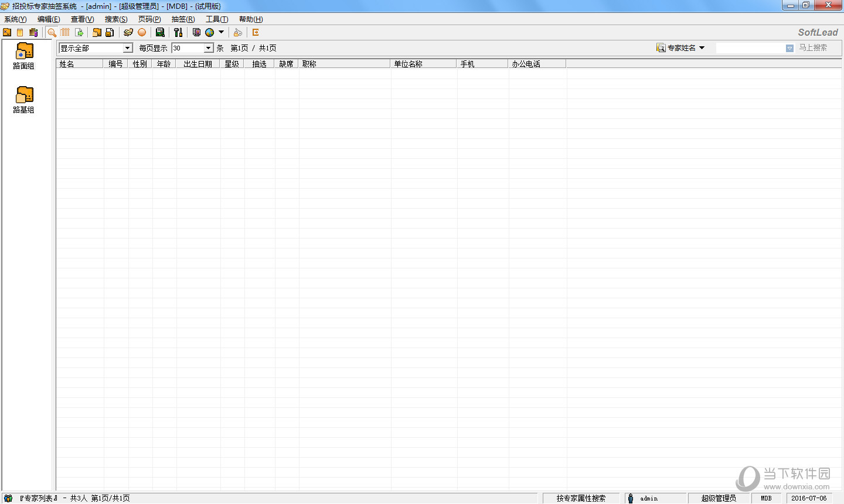The width and height of the screenshot is (844, 504).
Task: Click the green disk toolbar icon
Action: click(160, 32)
